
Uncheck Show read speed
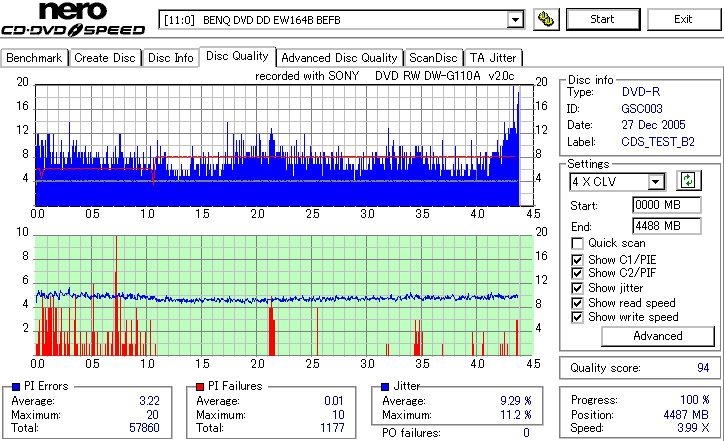pyautogui.click(x=577, y=303)
